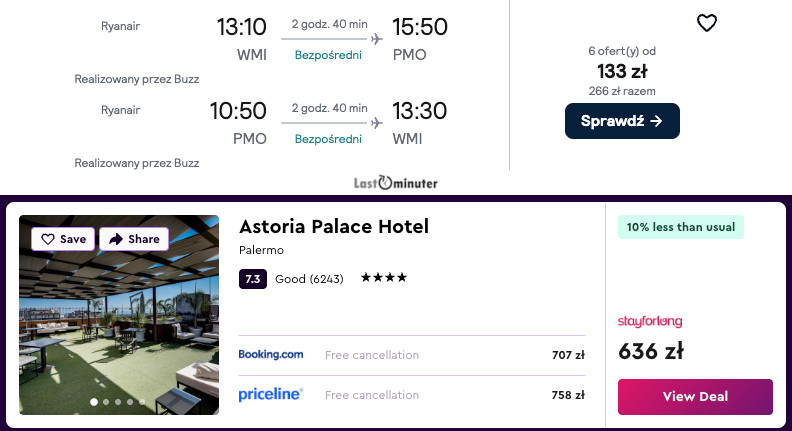Click the four-star hotel rating
Viewport: 792px width, 431px height.
(x=384, y=278)
